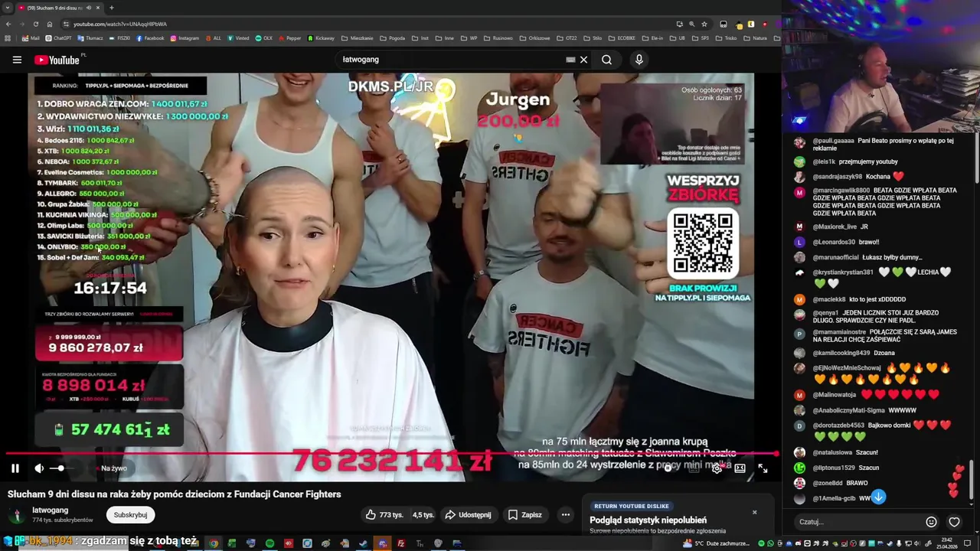Reload the browser page
Viewport: 980px width, 551px height.
36,24
